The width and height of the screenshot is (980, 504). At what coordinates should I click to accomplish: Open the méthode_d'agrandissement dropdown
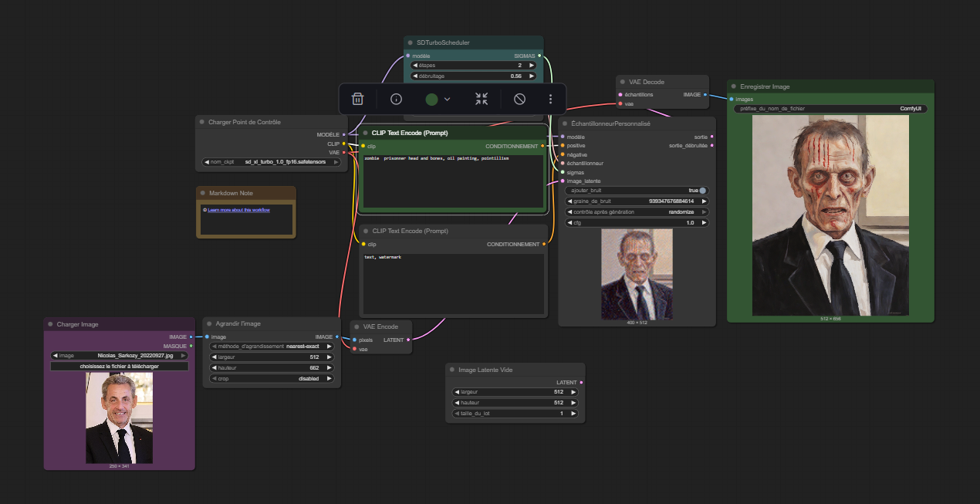pyautogui.click(x=270, y=347)
